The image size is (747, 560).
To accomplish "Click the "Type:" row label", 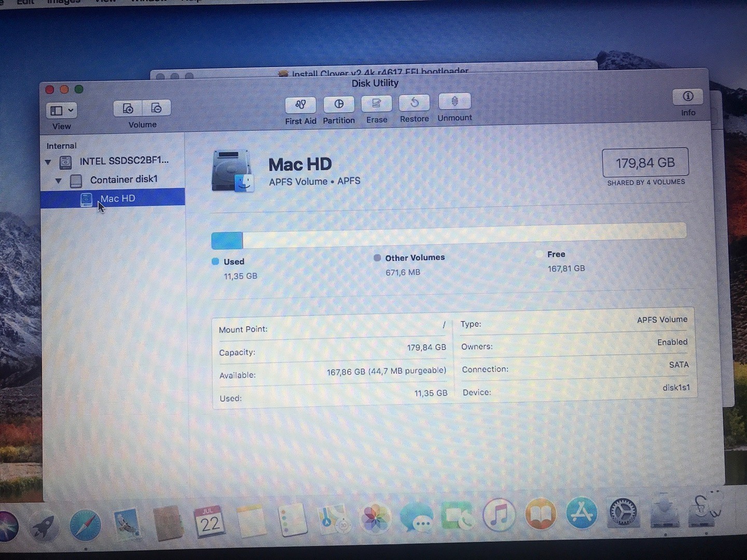I will pos(471,324).
